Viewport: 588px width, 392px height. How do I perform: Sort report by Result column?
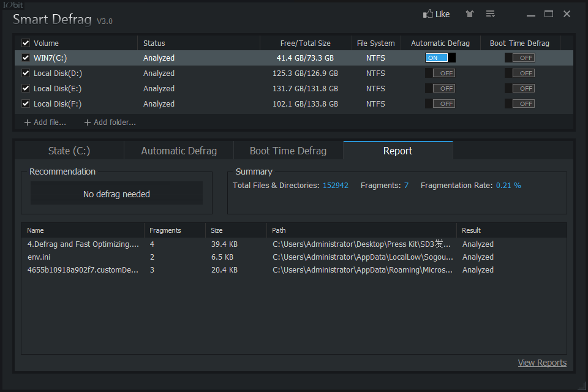[511, 230]
